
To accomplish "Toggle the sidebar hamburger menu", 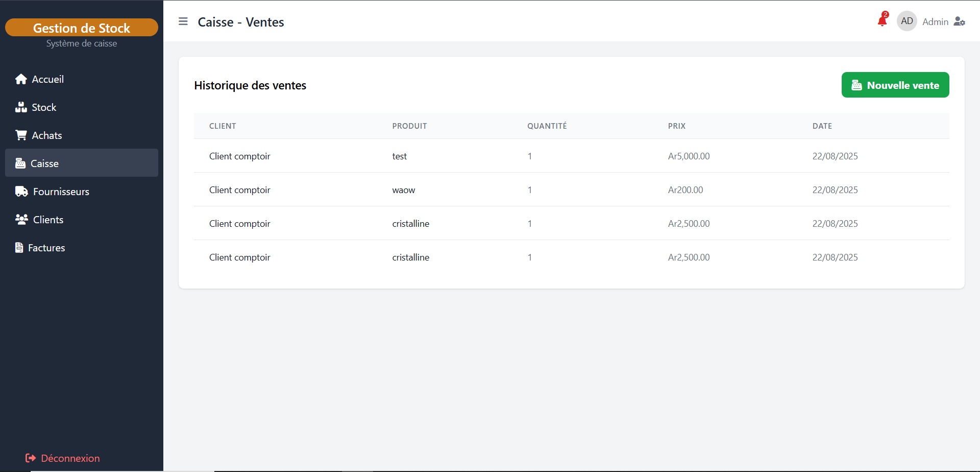I will coord(183,21).
